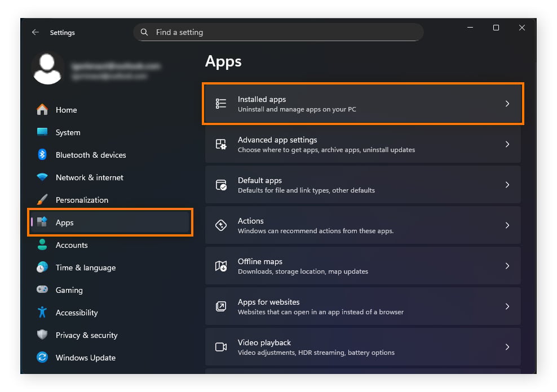The height and width of the screenshot is (392, 557).
Task: Click the Accessibility figure icon in the sidebar
Action: (42, 312)
